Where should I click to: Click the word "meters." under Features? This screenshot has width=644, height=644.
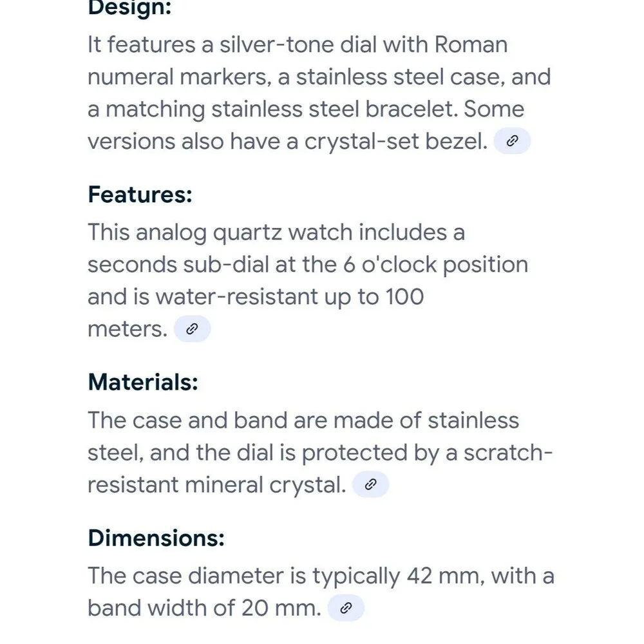pos(127,329)
